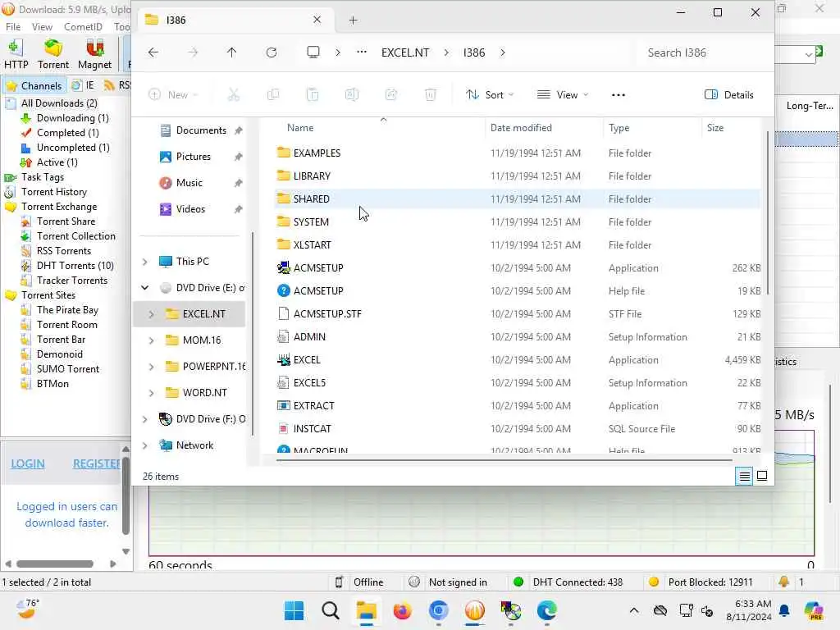The width and height of the screenshot is (840, 630).
Task: Switch to details list view icon
Action: (744, 476)
